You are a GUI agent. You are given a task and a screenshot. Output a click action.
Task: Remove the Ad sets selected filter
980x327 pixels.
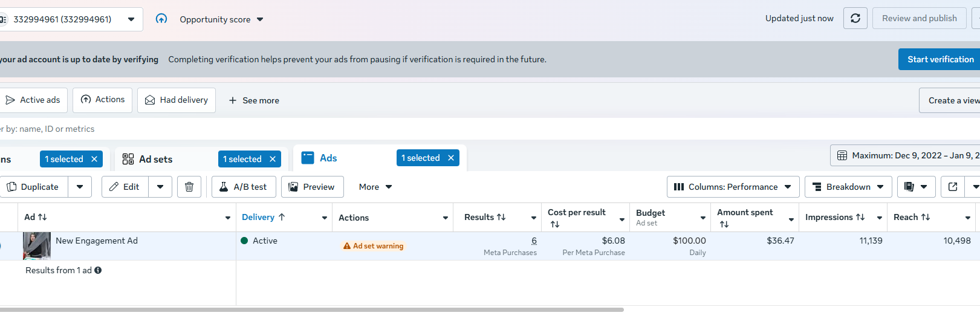pos(273,159)
